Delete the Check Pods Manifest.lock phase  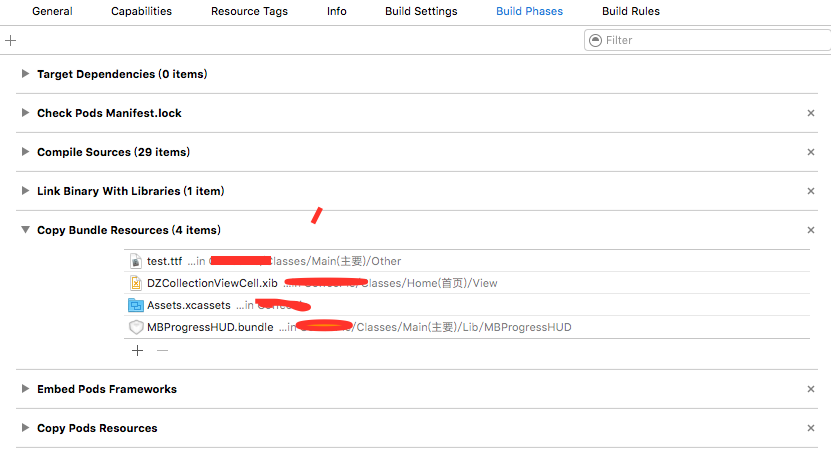coord(811,113)
